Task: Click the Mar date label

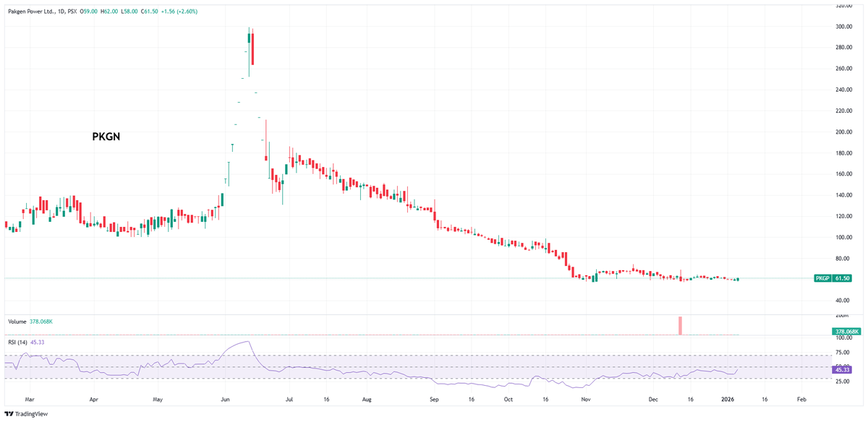Action: [x=30, y=398]
